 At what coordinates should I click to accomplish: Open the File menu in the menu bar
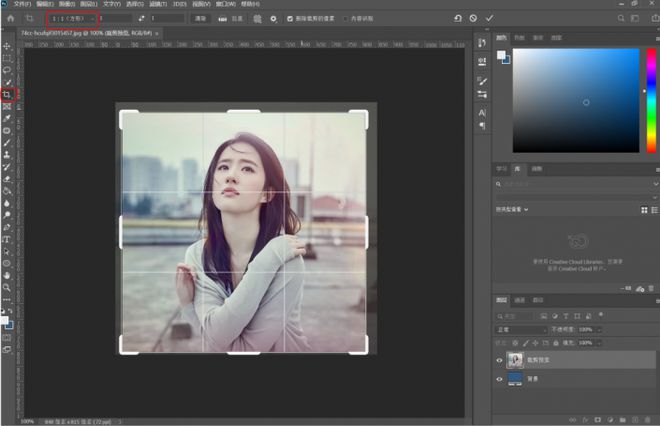[21, 4]
